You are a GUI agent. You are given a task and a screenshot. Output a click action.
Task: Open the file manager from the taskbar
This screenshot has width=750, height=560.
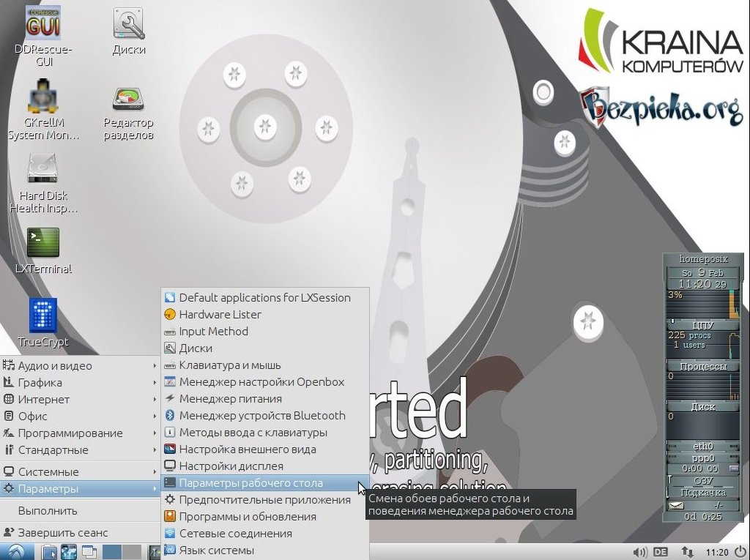pos(49,552)
